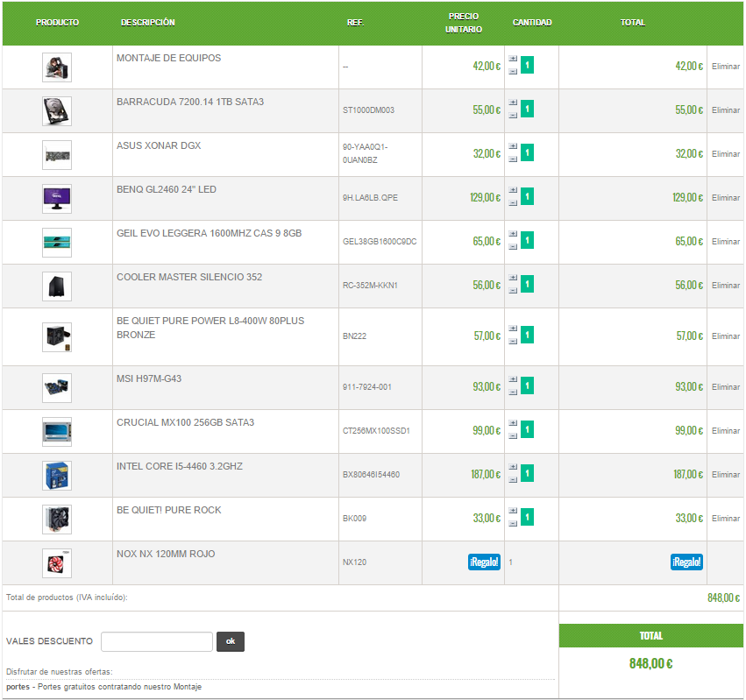Remove ASUS Xonar DGX with Eliminar
Viewport: 746px width, 700px height.
726,154
